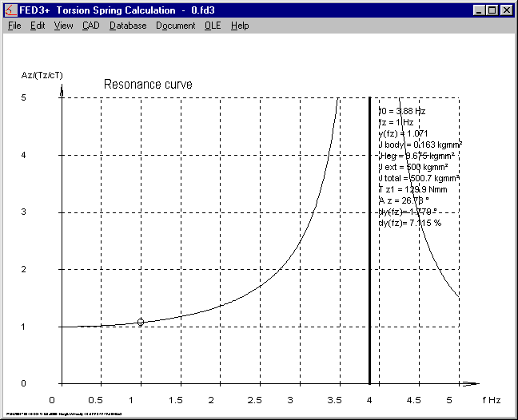Viewport: 518px width, 420px height.
Task: Click the "f Hz" x-axis label
Action: (491, 398)
